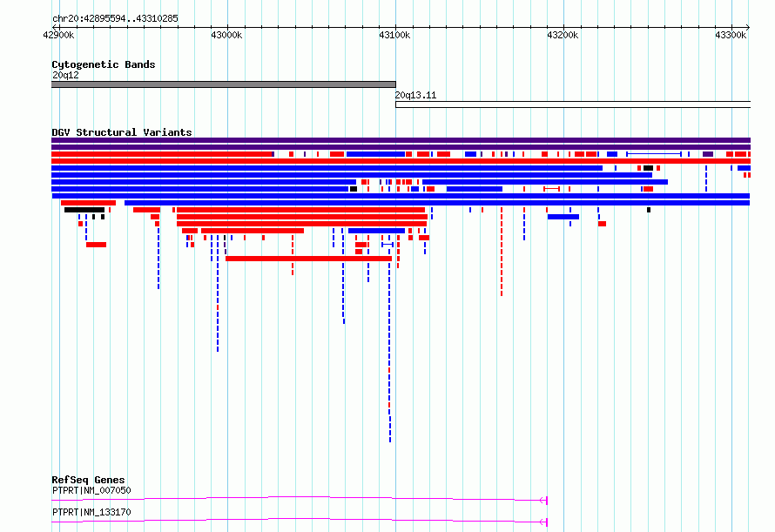Click the 20q13.11 band label
The width and height of the screenshot is (775, 532).
pos(415,96)
